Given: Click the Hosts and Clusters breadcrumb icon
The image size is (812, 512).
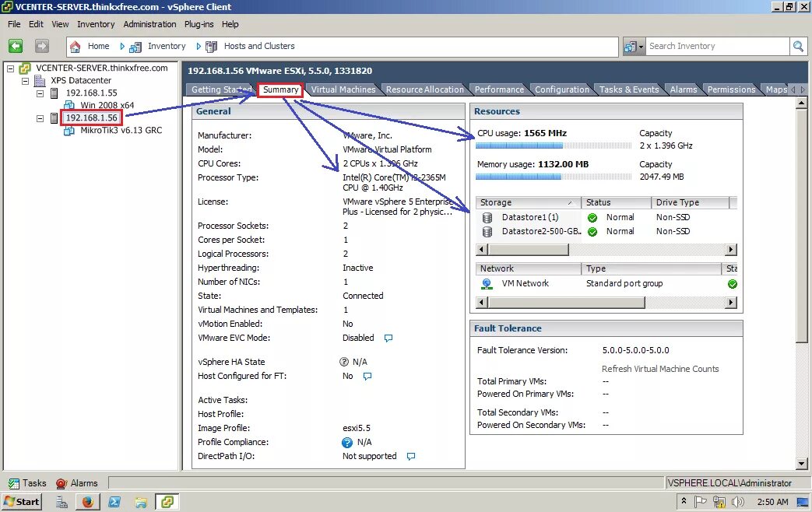Looking at the screenshot, I should coord(211,47).
